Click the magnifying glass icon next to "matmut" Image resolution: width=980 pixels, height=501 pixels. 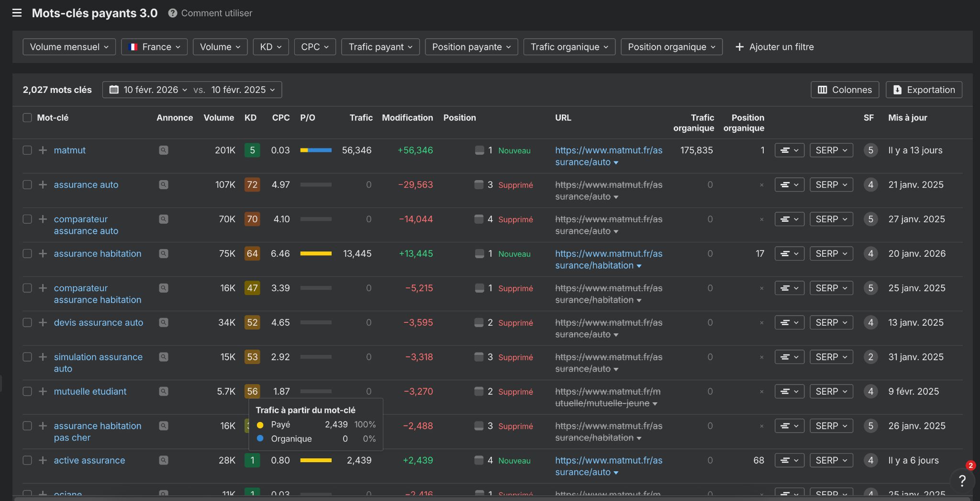click(164, 150)
